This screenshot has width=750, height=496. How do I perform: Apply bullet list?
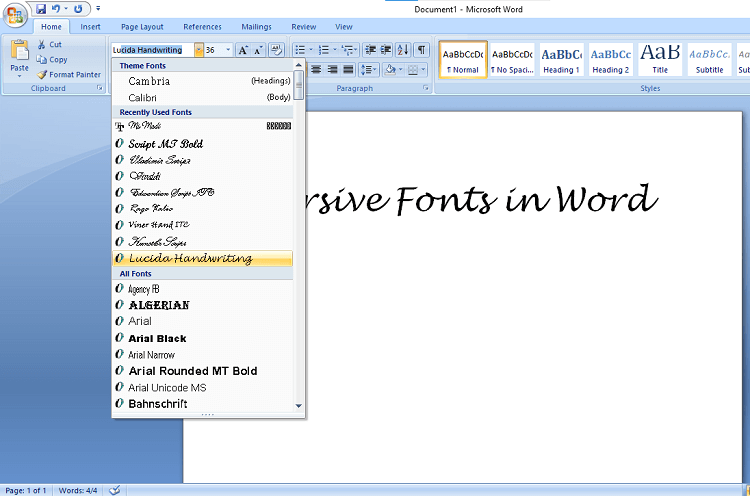[x=300, y=50]
